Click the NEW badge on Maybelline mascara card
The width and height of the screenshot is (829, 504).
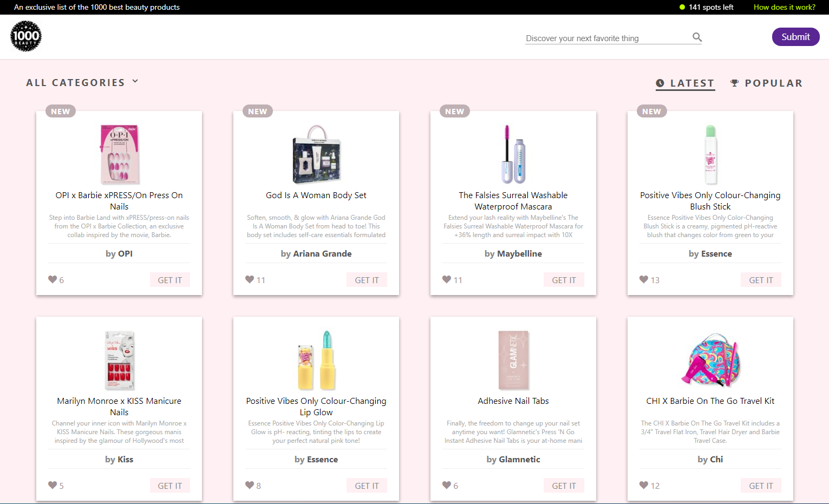(x=455, y=111)
